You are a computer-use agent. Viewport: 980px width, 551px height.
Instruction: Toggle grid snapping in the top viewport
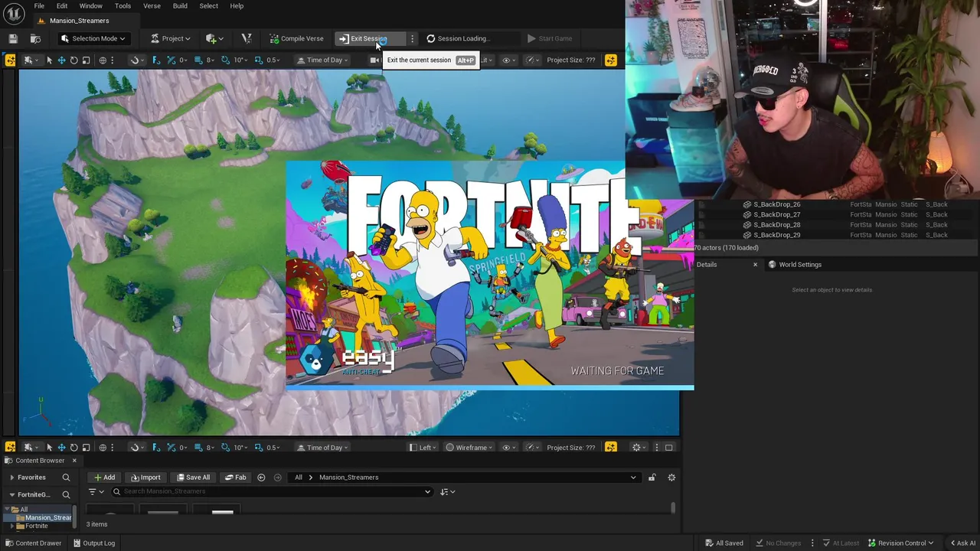pos(198,60)
